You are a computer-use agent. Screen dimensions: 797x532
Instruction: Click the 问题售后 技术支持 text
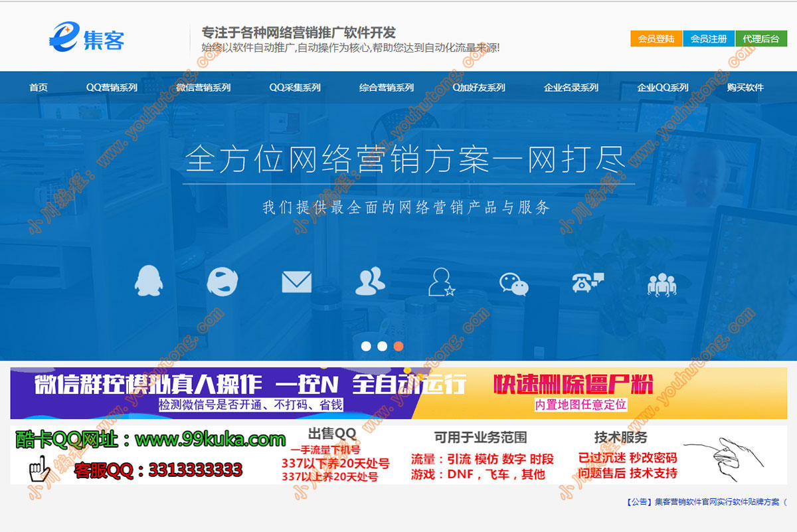pyautogui.click(x=628, y=473)
